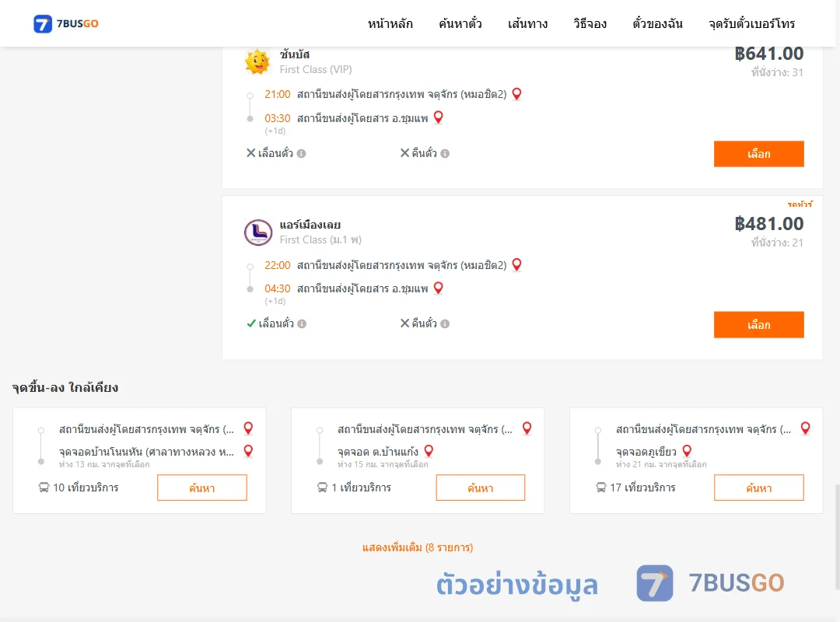The image size is (840, 622).
Task: Click the ที่นั่งว่าง: 31 text
Action: point(777,72)
